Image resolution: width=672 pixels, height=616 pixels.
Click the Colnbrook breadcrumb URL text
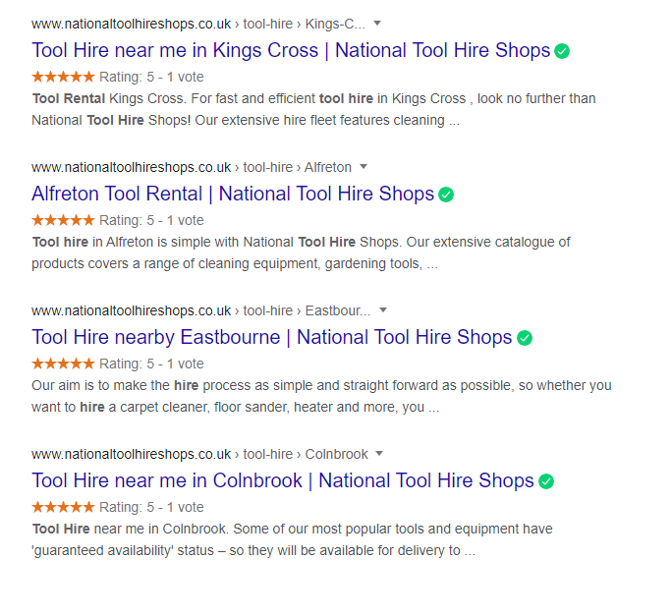[336, 455]
